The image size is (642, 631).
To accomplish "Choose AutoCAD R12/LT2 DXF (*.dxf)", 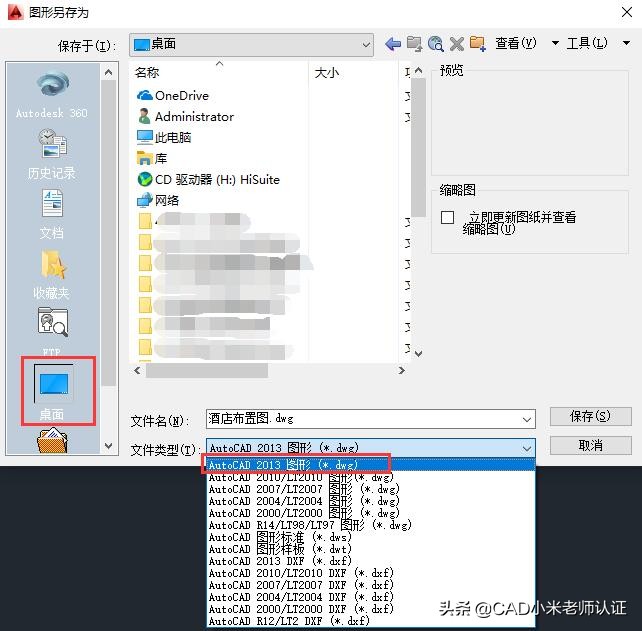I will pos(371,621).
